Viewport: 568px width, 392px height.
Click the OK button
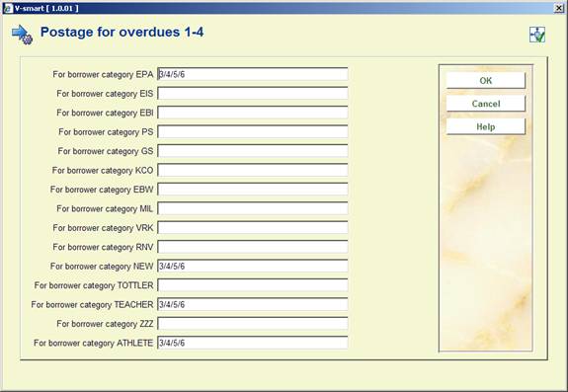pyautogui.click(x=485, y=80)
